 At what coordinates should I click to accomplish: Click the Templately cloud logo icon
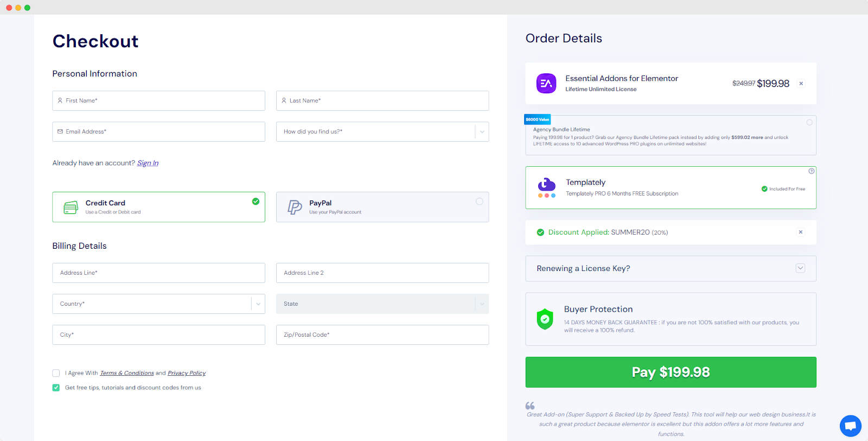[546, 187]
